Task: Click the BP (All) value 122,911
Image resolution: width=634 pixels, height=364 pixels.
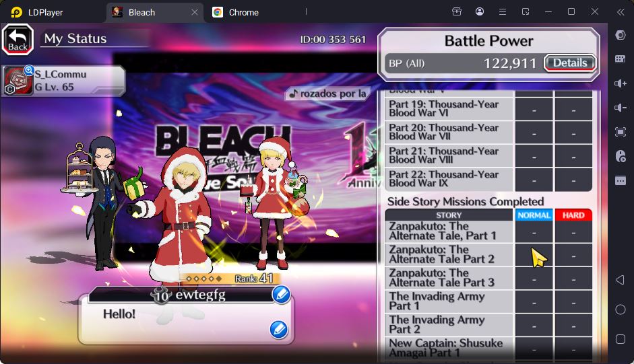Action: (x=510, y=63)
